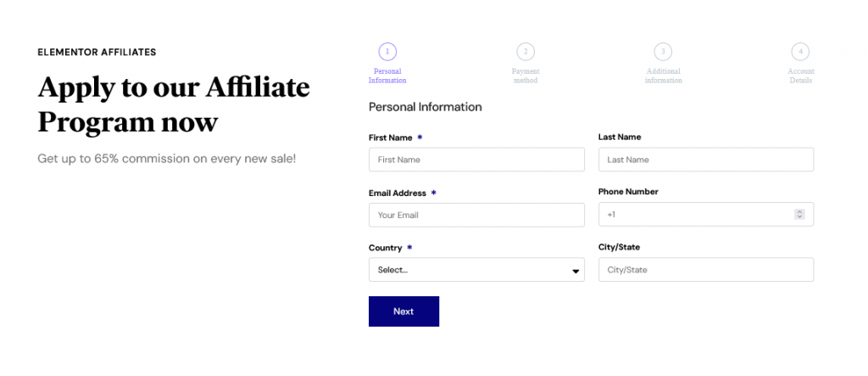This screenshot has width=868, height=376.
Task: Focus the First Name text field
Action: click(x=476, y=160)
